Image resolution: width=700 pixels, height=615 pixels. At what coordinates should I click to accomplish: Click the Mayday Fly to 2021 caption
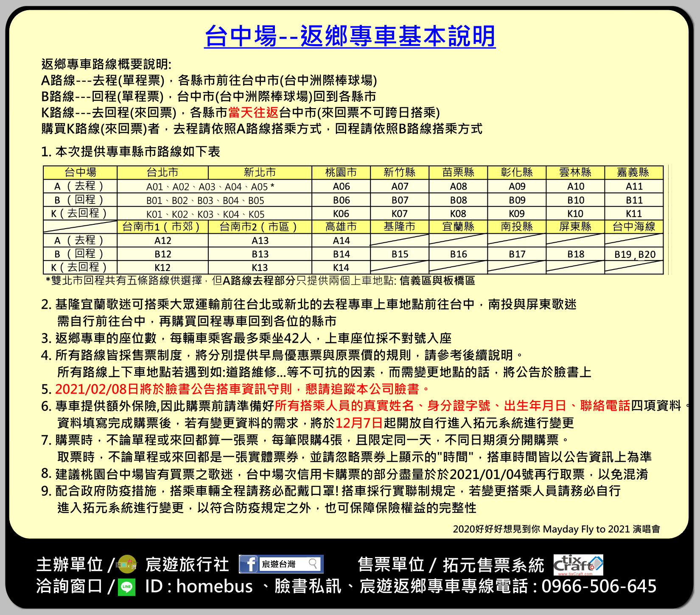556,529
